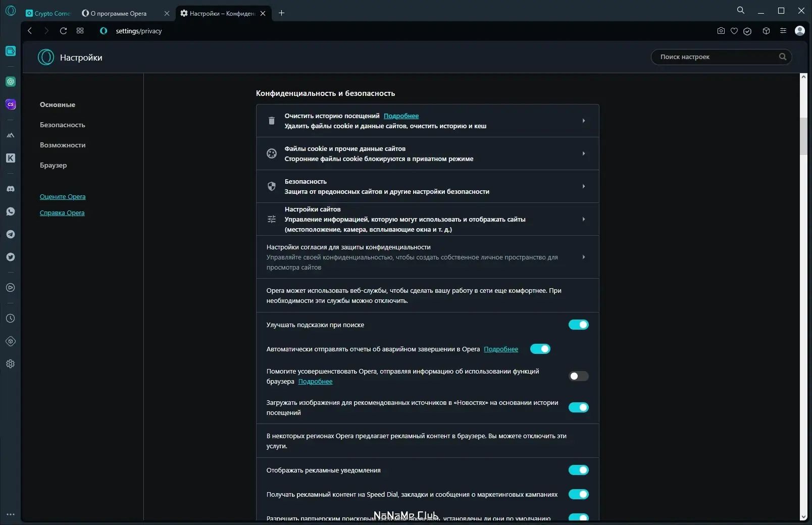812x525 pixels.
Task: Expand "Файлы cookie и прочие данные сайтов" arrow
Action: click(x=583, y=153)
